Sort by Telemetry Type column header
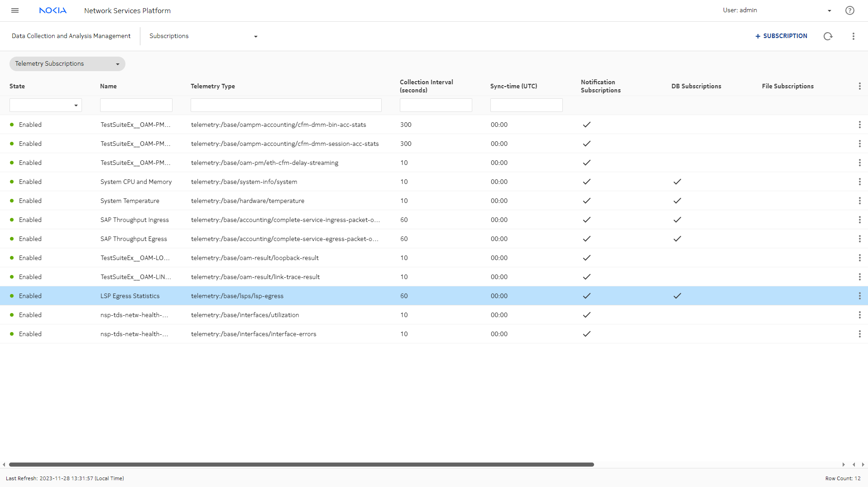Screen dimensions: 868x487 click(213, 86)
